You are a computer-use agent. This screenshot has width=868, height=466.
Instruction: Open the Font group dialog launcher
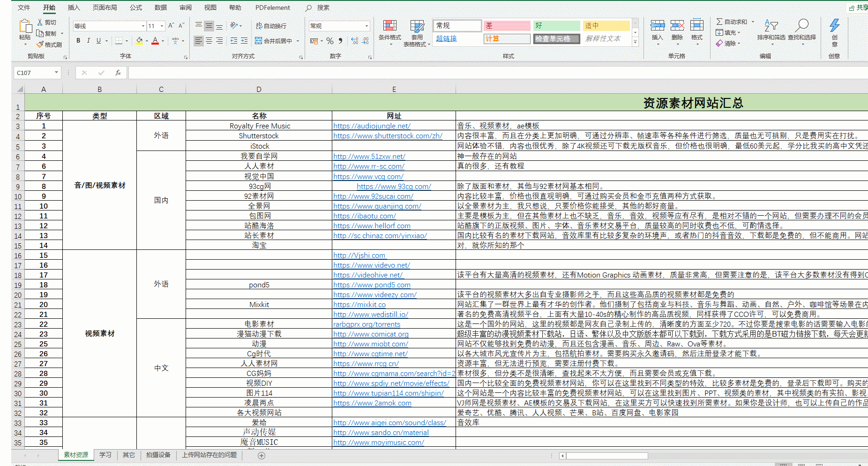tap(186, 57)
